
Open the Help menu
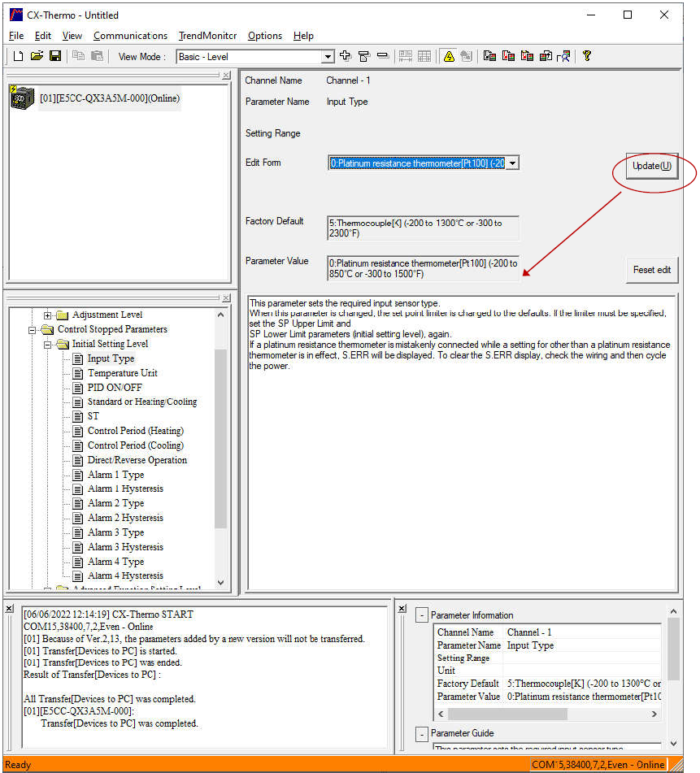(x=303, y=36)
